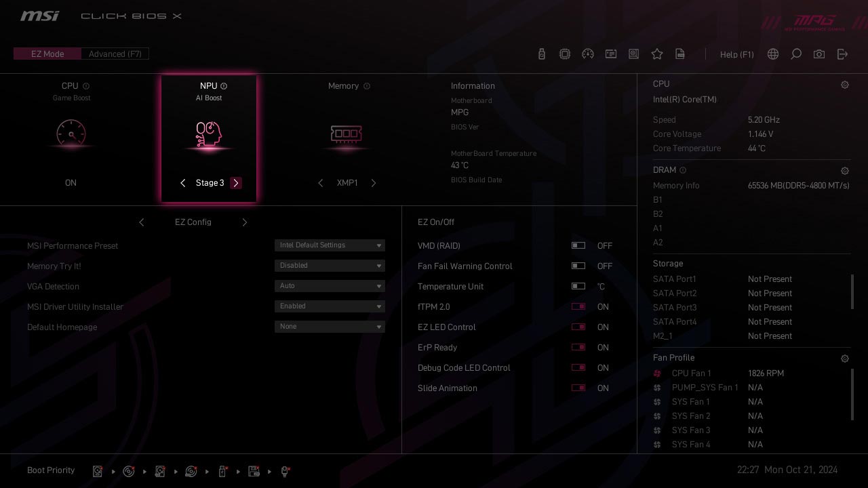The image size is (868, 488).
Task: Open the Favorites star icon
Action: coord(656,54)
